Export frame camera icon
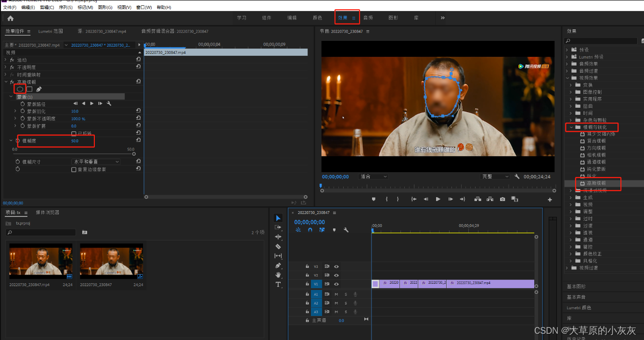Image resolution: width=644 pixels, height=340 pixels. point(502,199)
